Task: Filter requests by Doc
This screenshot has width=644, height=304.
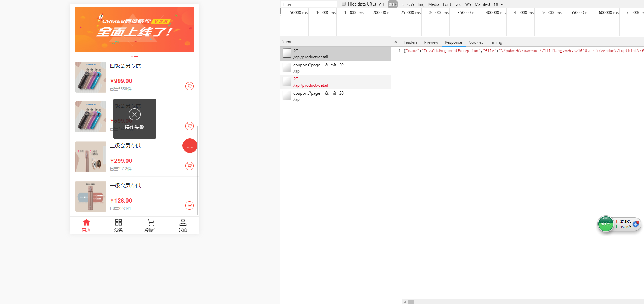Action: point(458,4)
